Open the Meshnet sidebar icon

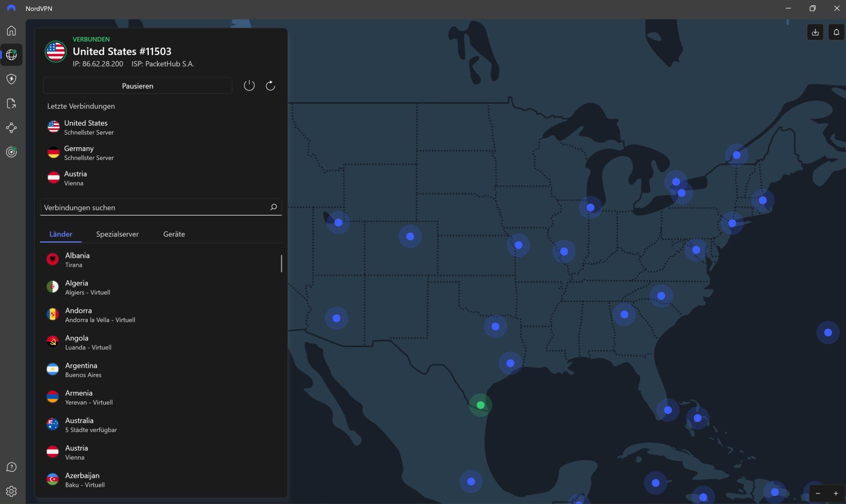click(x=11, y=128)
